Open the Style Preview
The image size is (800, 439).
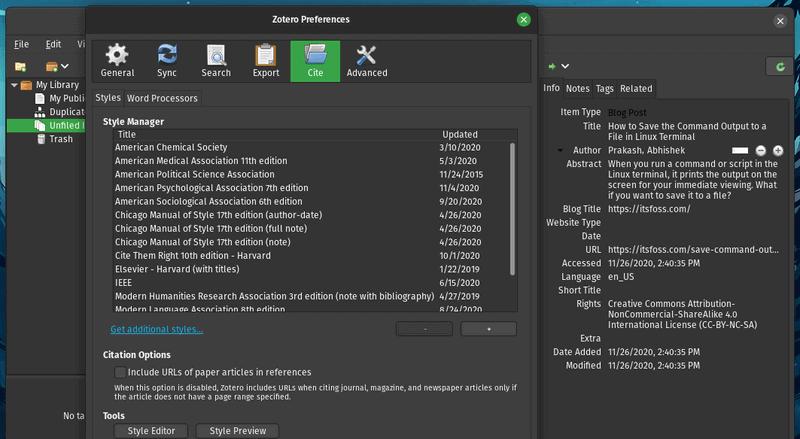click(238, 431)
